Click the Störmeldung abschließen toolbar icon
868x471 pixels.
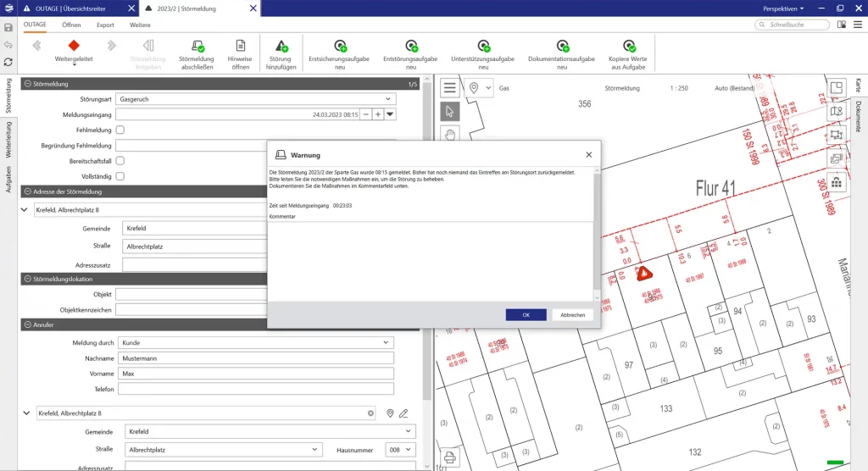[x=197, y=47]
